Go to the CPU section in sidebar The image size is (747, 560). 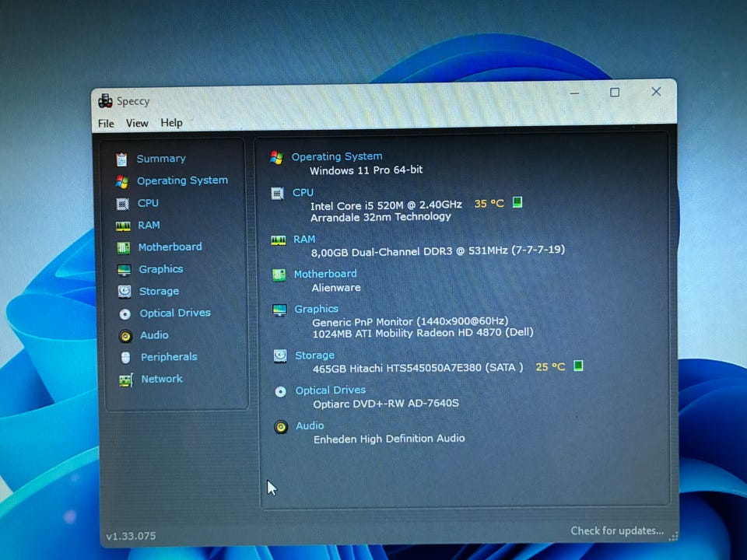pos(148,203)
